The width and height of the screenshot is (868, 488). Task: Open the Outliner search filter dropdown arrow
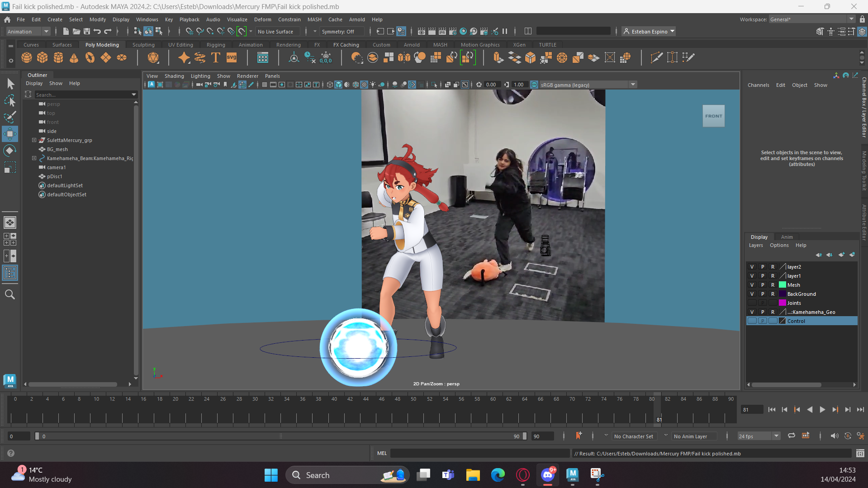click(133, 95)
